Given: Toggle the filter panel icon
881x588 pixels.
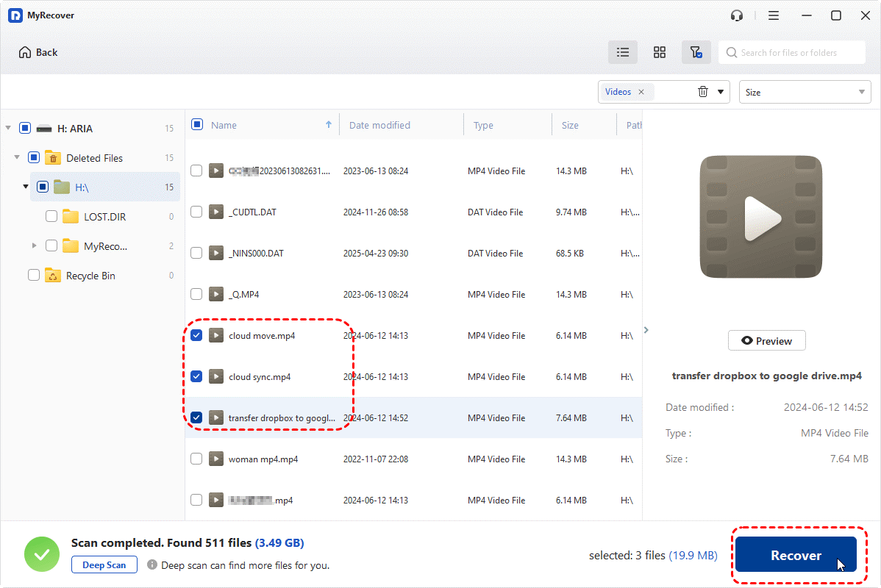Looking at the screenshot, I should [x=695, y=52].
